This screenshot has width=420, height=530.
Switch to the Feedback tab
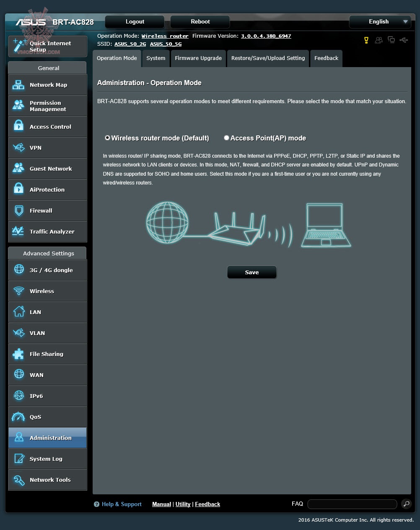326,58
